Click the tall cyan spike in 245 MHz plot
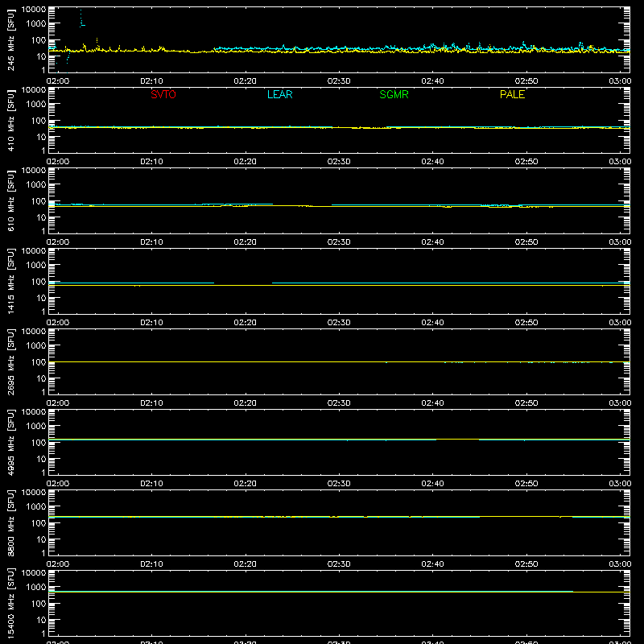644x644 pixels. pos(81,18)
